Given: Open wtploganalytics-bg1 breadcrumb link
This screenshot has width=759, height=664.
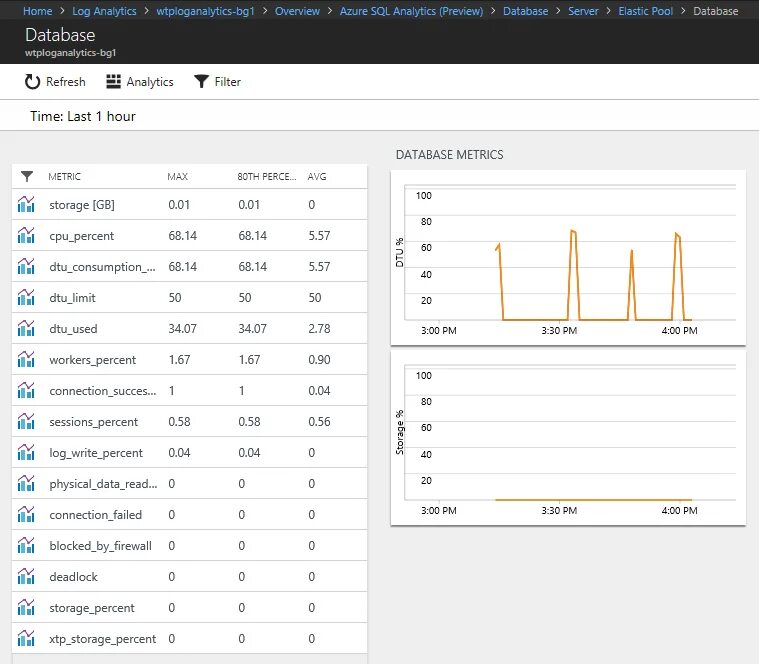Looking at the screenshot, I should pos(205,11).
